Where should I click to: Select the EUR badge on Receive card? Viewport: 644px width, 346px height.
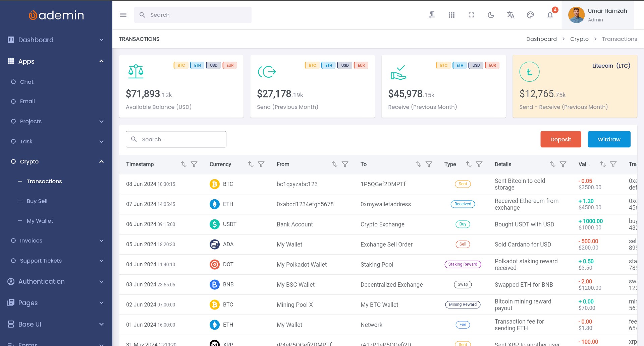click(x=492, y=65)
